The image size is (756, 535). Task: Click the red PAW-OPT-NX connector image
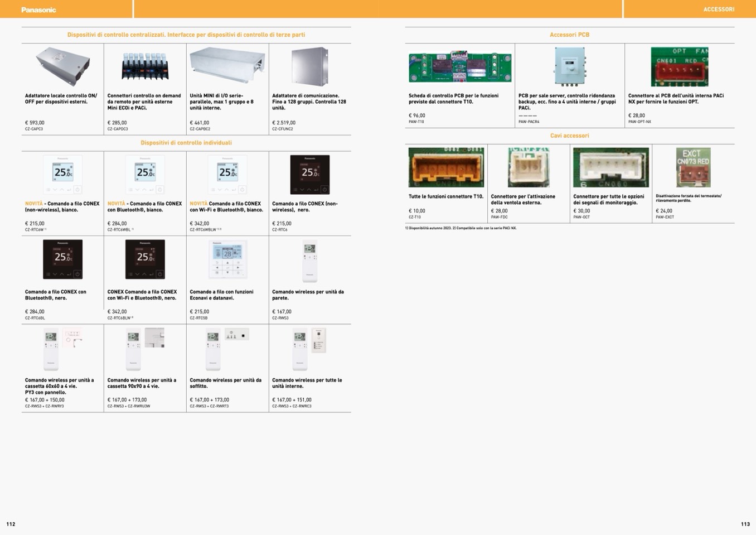pos(679,66)
